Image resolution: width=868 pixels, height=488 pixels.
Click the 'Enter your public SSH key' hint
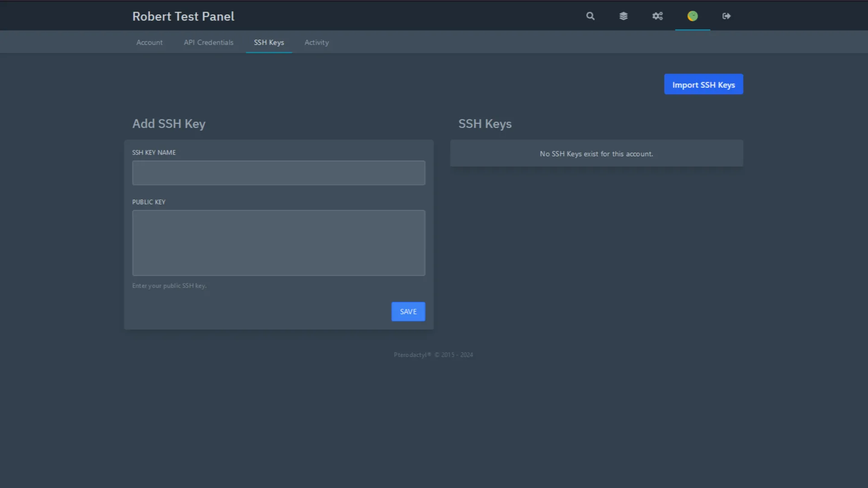click(169, 286)
